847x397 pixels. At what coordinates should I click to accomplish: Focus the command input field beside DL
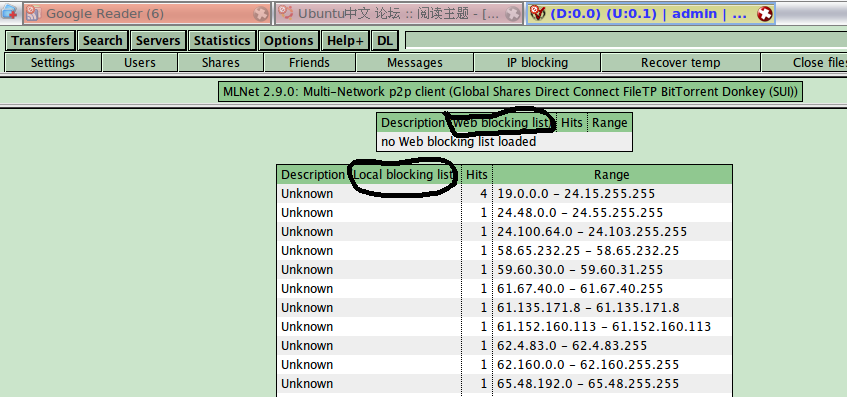(x=626, y=40)
